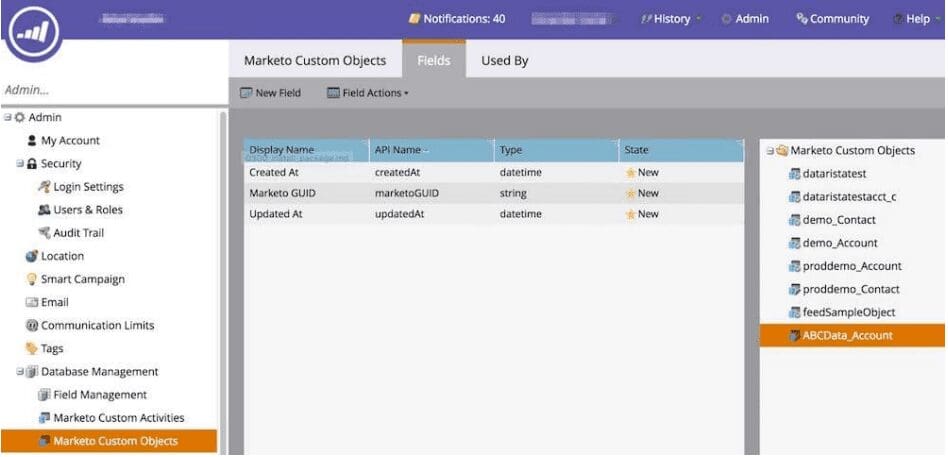Click the Marketo Custom Objects folder icon
This screenshot has width=948, height=457.
[782, 151]
